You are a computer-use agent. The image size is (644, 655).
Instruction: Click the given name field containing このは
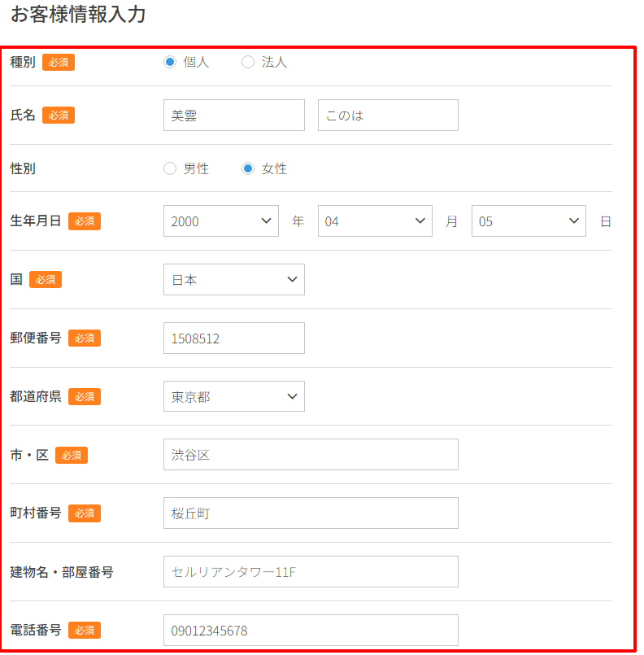[x=388, y=116]
